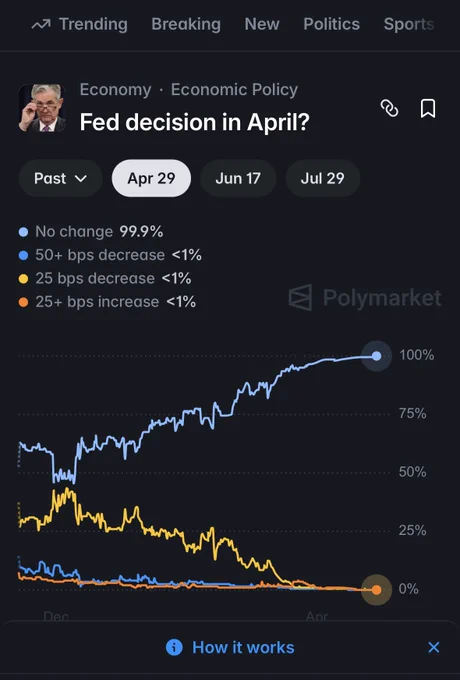The height and width of the screenshot is (680, 460).
Task: Select the Jul 29 date pill
Action: pos(323,178)
